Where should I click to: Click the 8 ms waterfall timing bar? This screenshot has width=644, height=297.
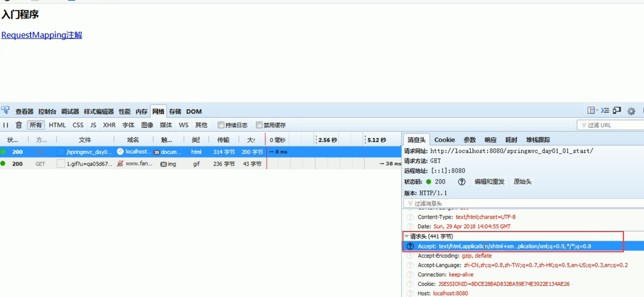[x=278, y=152]
